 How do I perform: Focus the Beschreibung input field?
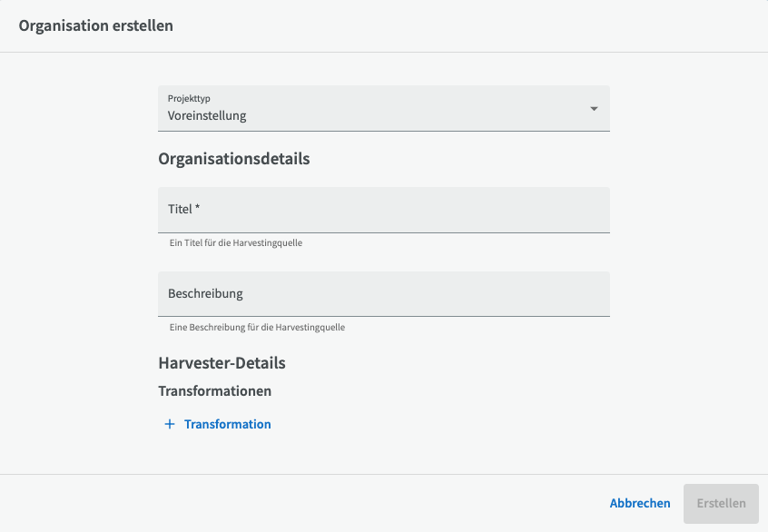[384, 294]
